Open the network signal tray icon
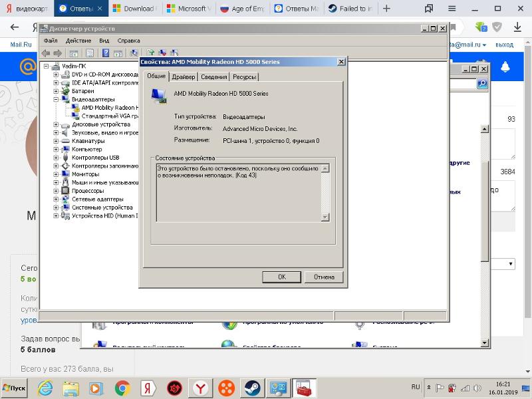Screen dimensions: 532x399 click(x=465, y=388)
